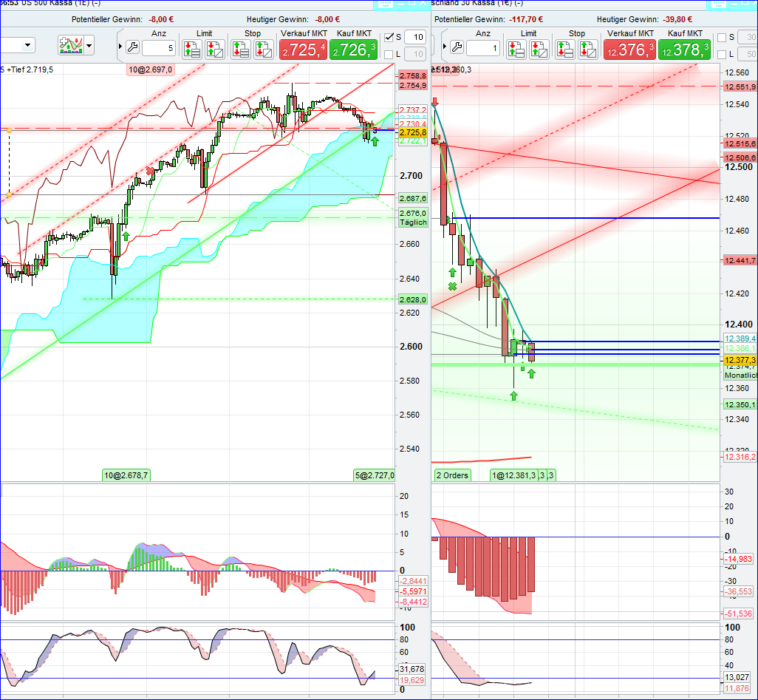The height and width of the screenshot is (700, 758).
Task: Select the 5@2.727,0 position label
Action: coord(374,475)
